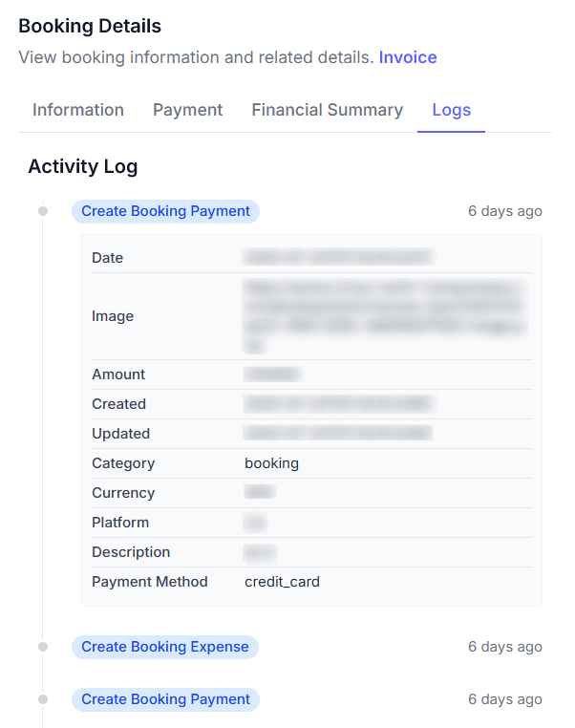Click the top entry's "6 days ago" timestamp
The height and width of the screenshot is (728, 575).
point(504,211)
